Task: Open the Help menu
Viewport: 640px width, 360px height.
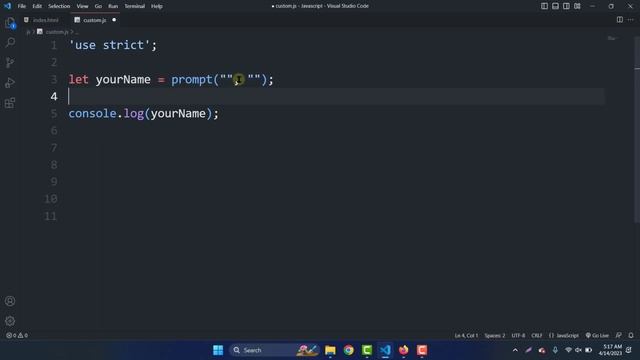Action: point(157,6)
